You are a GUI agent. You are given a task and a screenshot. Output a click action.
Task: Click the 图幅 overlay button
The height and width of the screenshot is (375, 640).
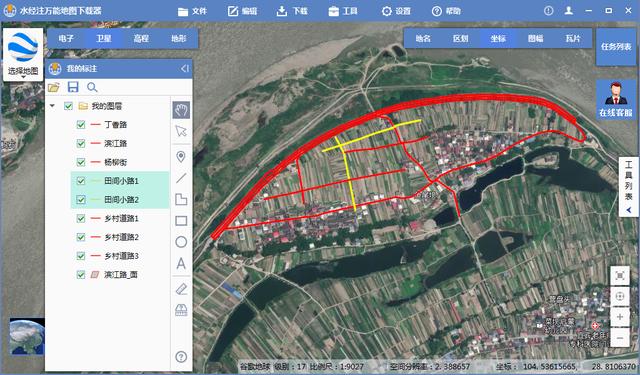coord(536,38)
